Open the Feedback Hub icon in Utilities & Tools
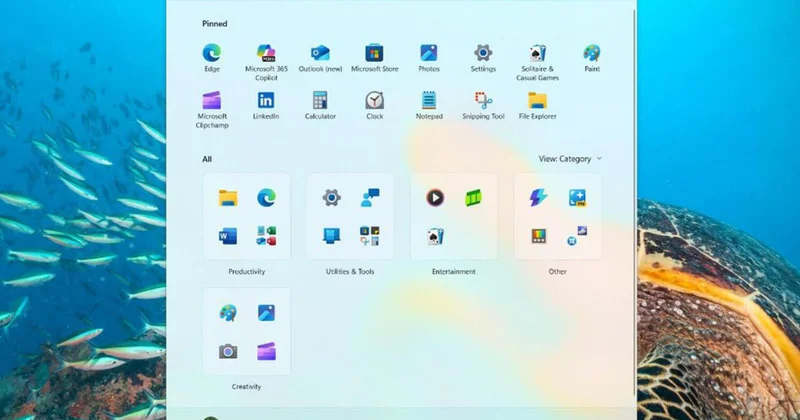Image resolution: width=800 pixels, height=420 pixels. coord(370,197)
